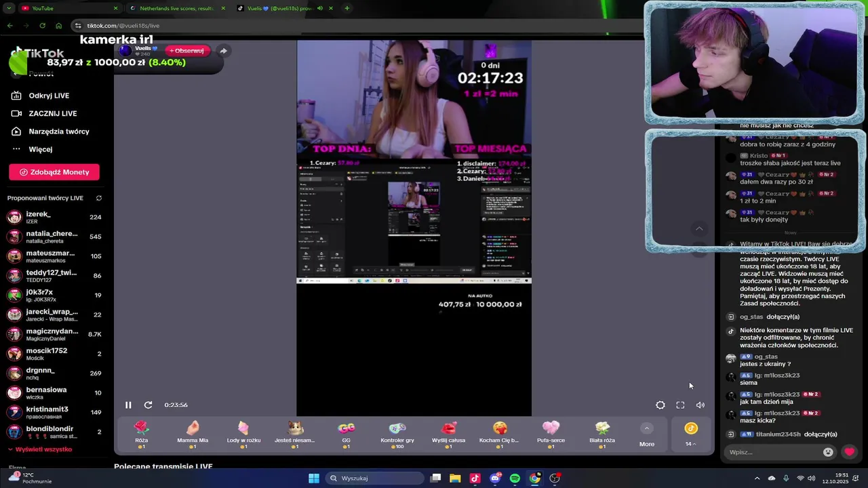
Task: Go to browser home page
Action: (x=58, y=26)
